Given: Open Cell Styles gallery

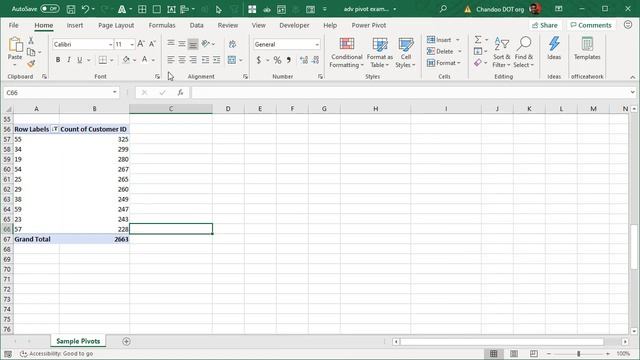Looking at the screenshot, I should tap(405, 53).
